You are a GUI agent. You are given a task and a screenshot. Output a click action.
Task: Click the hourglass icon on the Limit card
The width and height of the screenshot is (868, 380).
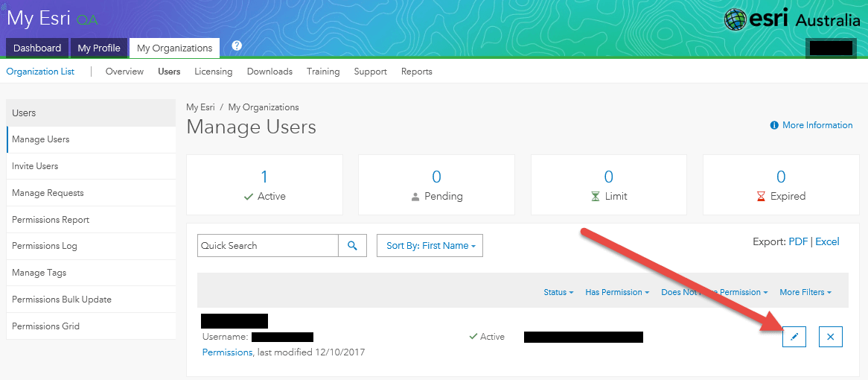click(595, 196)
